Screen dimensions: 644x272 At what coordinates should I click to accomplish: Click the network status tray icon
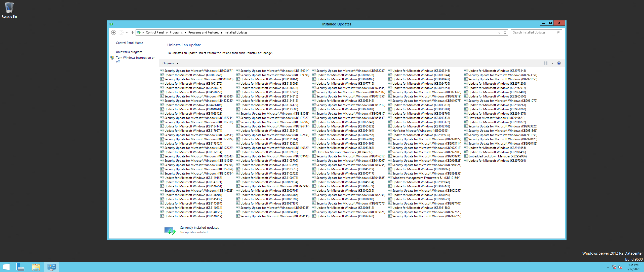[614, 267]
